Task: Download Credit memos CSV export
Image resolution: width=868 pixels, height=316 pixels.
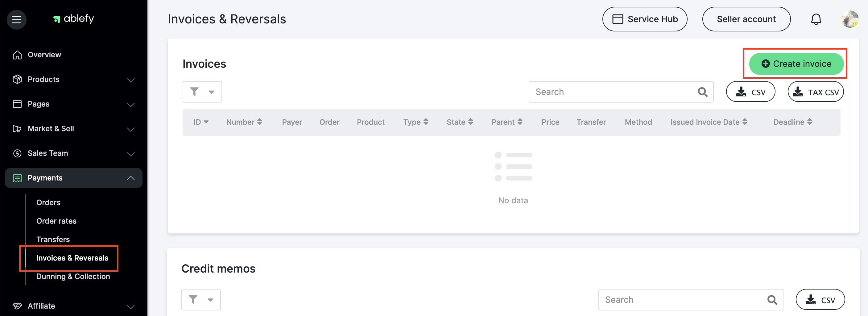Action: (x=820, y=299)
